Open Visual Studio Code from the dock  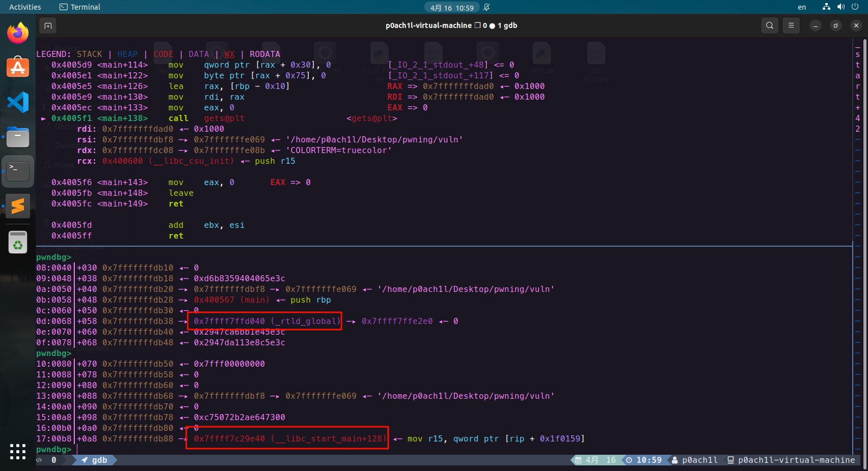point(18,102)
